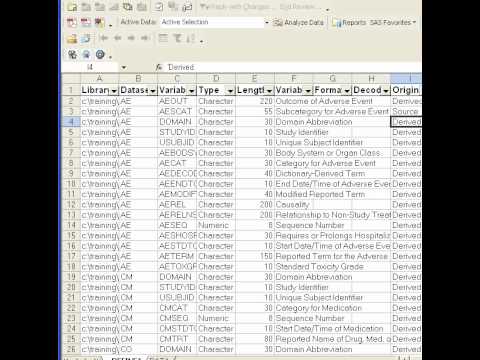
Task: Click the folder icon at start of top toolbar
Action: tap(72, 7)
